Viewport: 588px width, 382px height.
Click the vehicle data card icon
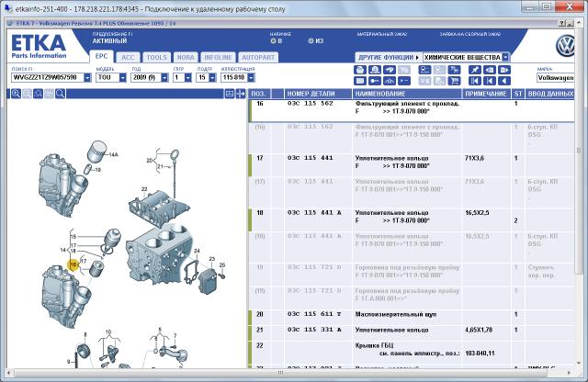click(424, 70)
